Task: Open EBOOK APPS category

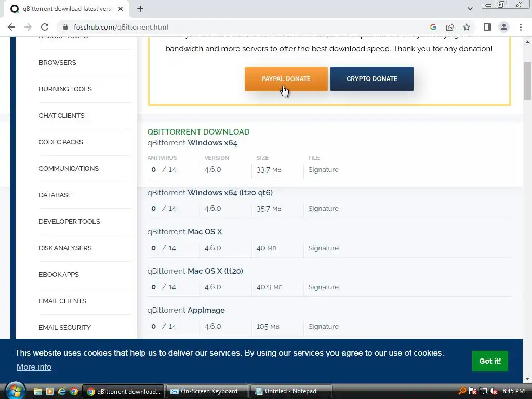Action: (x=59, y=274)
